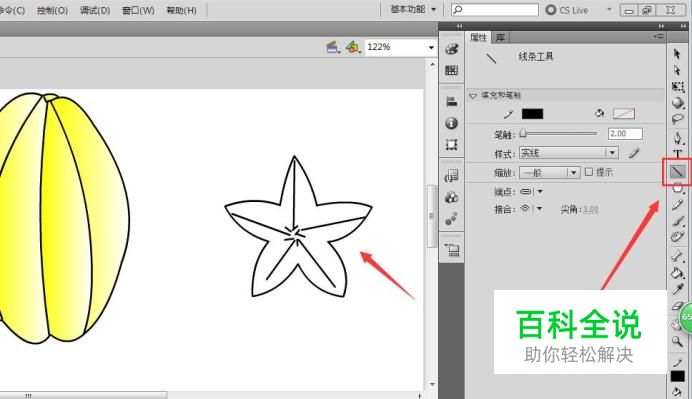Select the Pencil tool
Viewport: 692px width, 399px height.
678,204
